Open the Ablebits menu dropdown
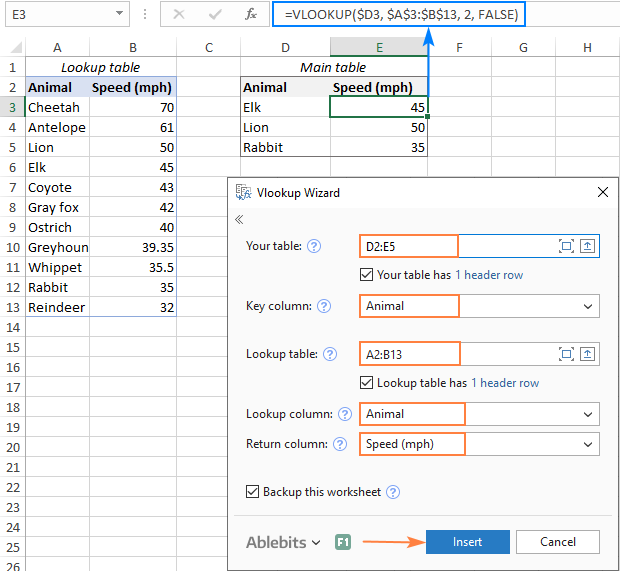 [x=283, y=543]
